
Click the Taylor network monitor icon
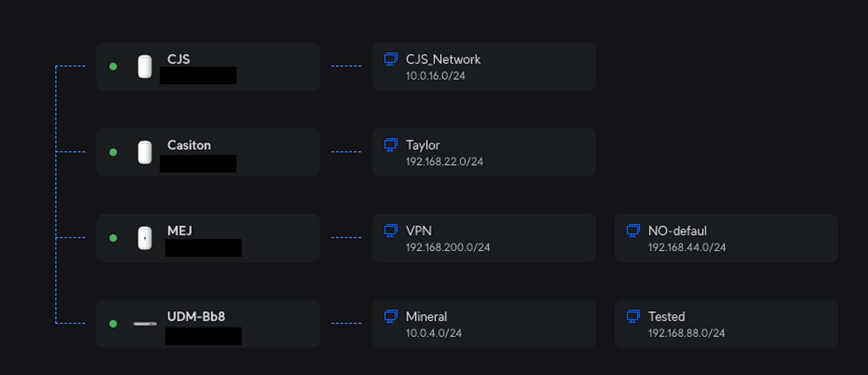pyautogui.click(x=390, y=145)
